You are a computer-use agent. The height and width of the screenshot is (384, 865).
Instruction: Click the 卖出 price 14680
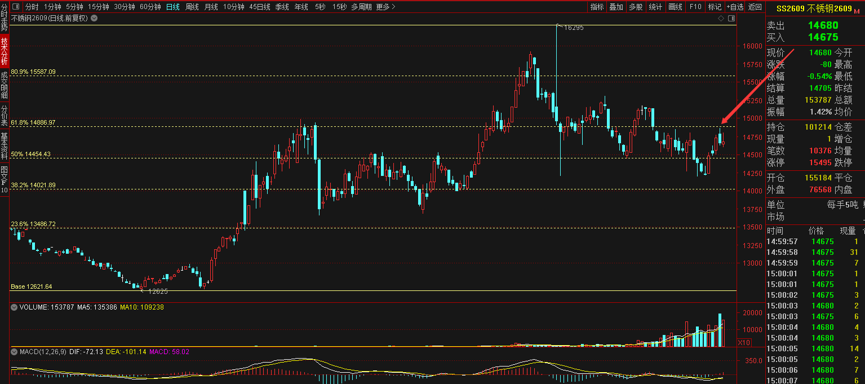pyautogui.click(x=823, y=25)
